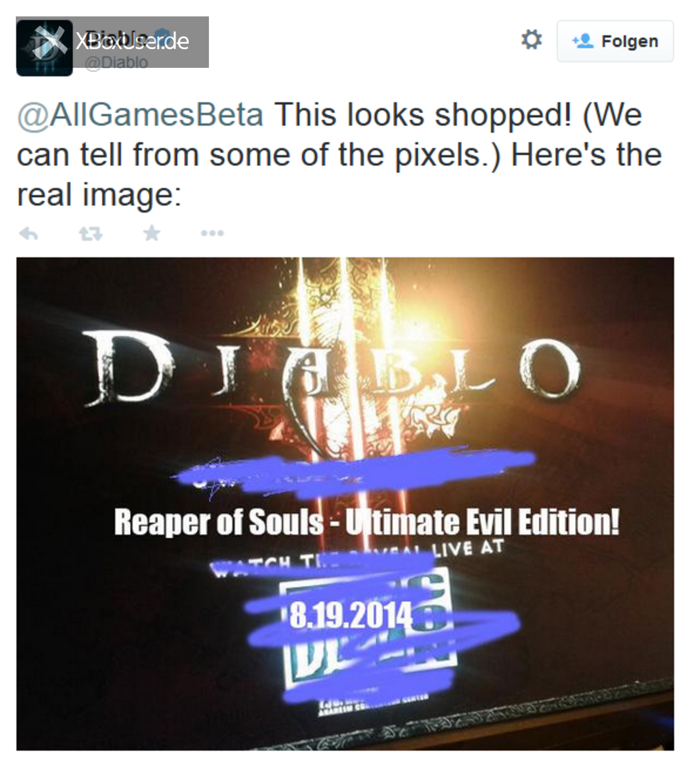The height and width of the screenshot is (773, 700).
Task: Click the tweet text 'This looks shopped!'
Action: 423,115
